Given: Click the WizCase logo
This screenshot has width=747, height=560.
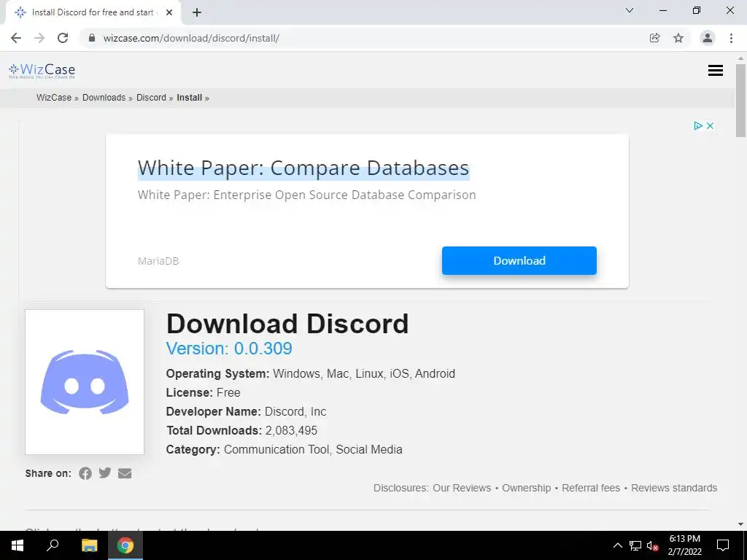Looking at the screenshot, I should coord(42,71).
